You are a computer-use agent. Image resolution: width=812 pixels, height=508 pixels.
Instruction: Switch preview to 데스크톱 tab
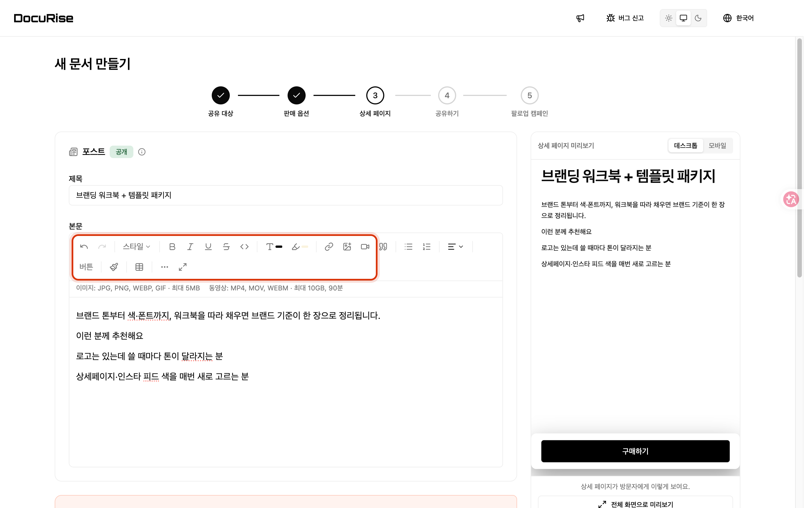[x=685, y=146]
